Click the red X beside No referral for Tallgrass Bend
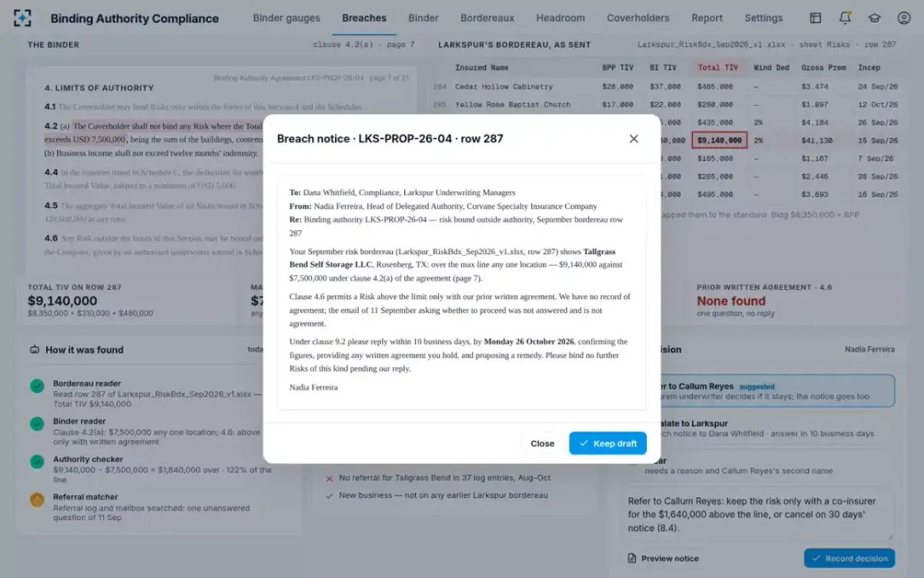Viewport: 924px width, 578px height. tap(330, 478)
